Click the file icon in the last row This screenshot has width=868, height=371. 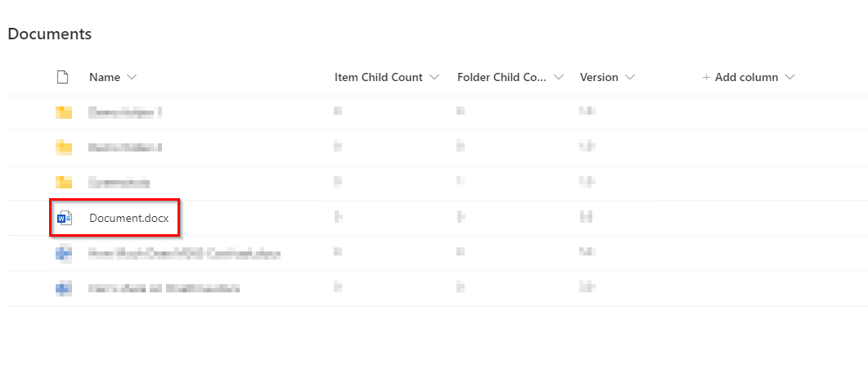tap(64, 288)
